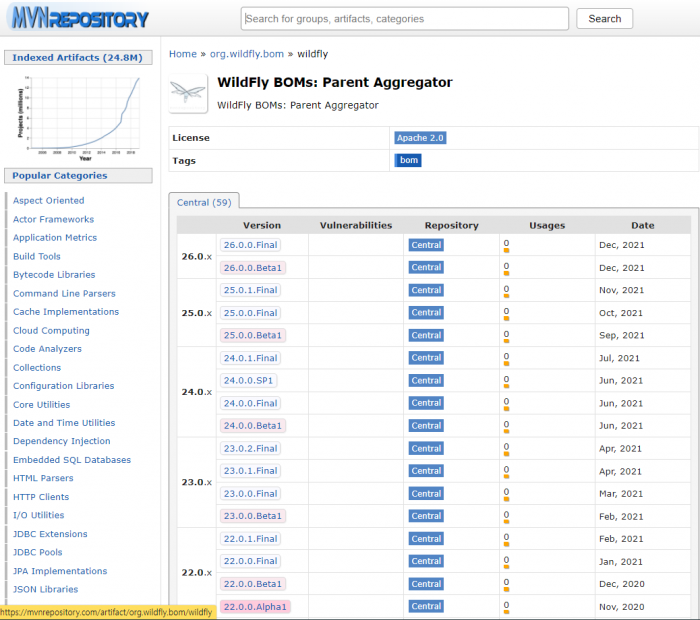This screenshot has width=700, height=620.
Task: Open Application Metrics category
Action: coord(54,238)
